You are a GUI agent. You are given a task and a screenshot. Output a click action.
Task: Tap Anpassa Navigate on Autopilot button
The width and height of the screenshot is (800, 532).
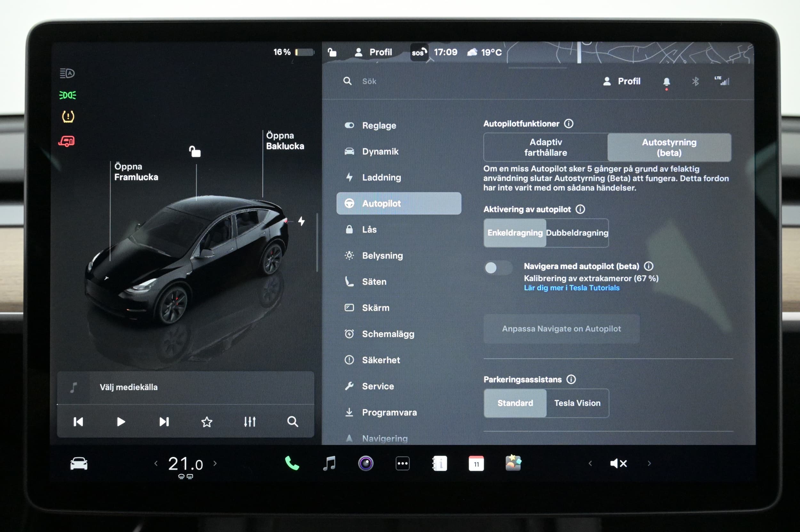click(x=561, y=329)
